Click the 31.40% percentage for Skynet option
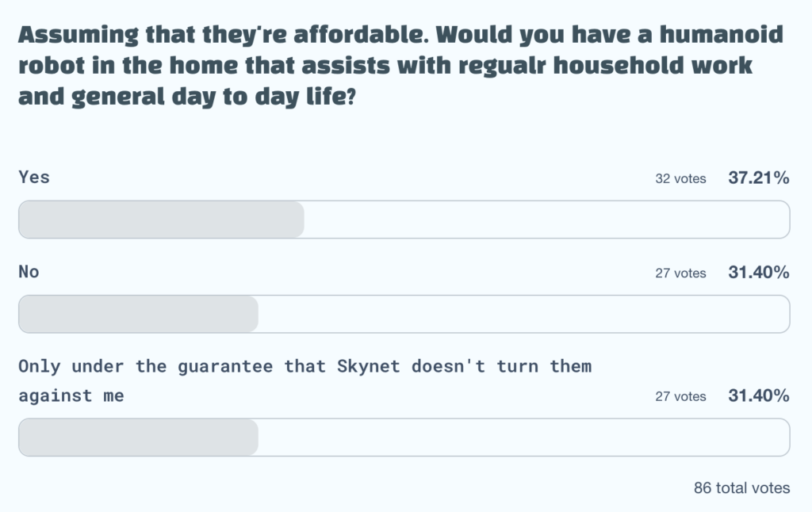 click(759, 395)
